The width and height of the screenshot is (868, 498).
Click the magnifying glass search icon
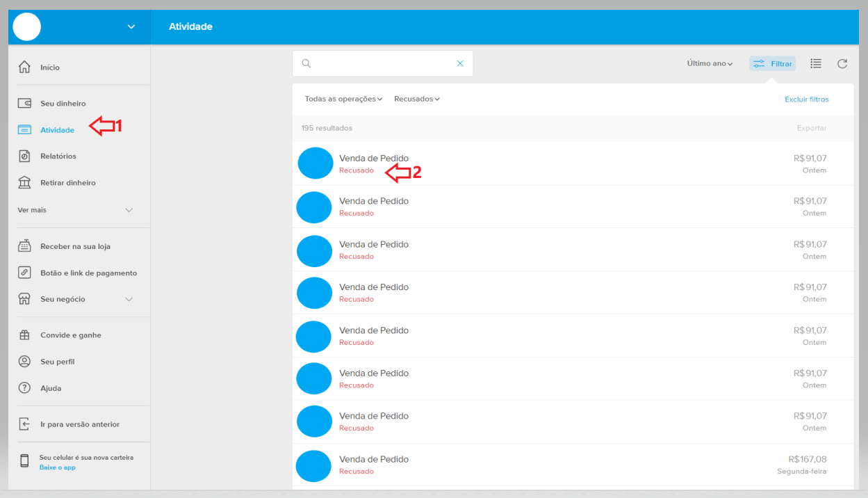306,63
